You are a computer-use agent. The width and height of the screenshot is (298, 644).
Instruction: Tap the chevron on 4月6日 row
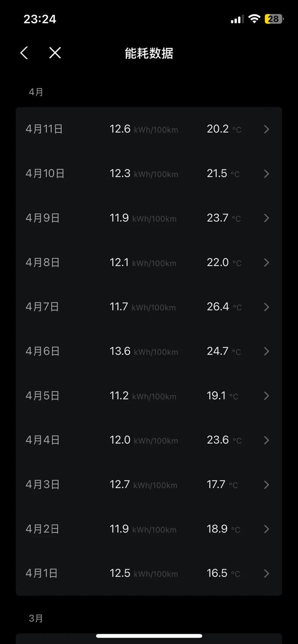coord(266,351)
